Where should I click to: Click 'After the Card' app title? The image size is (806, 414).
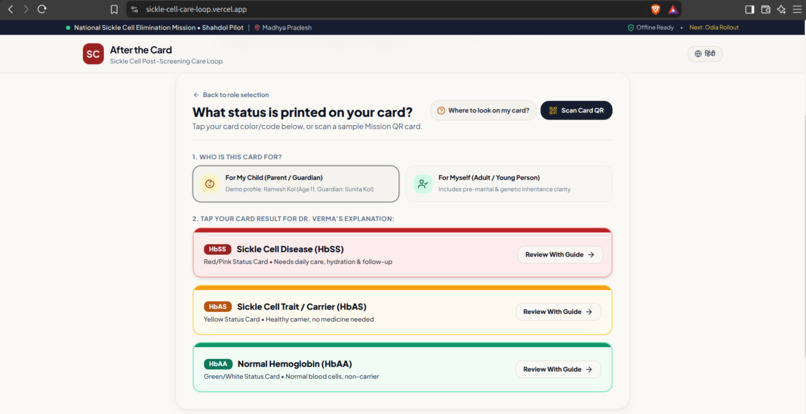141,50
